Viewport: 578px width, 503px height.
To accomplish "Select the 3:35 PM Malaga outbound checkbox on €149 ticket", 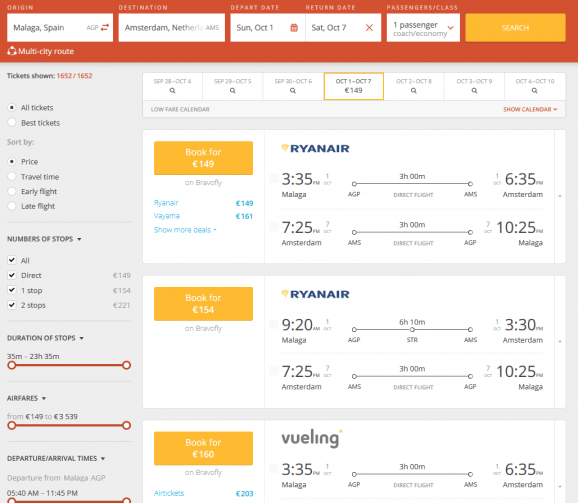I will [x=274, y=179].
